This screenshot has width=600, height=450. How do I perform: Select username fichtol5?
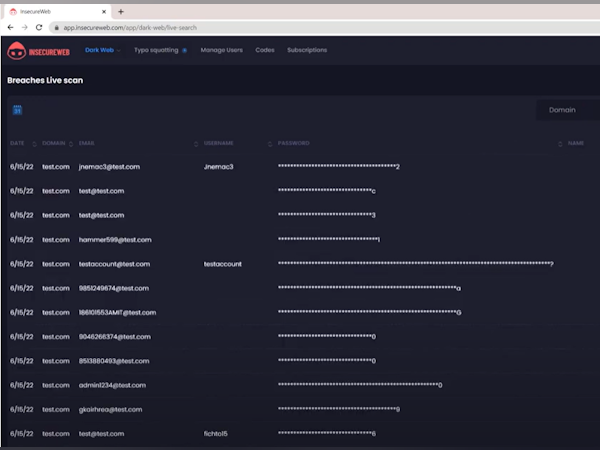coord(215,434)
